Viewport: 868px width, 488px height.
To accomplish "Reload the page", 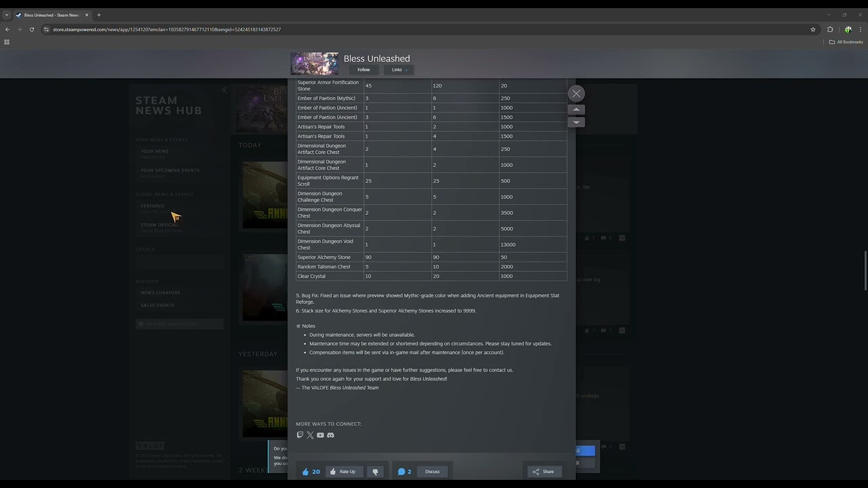I will coord(31,29).
